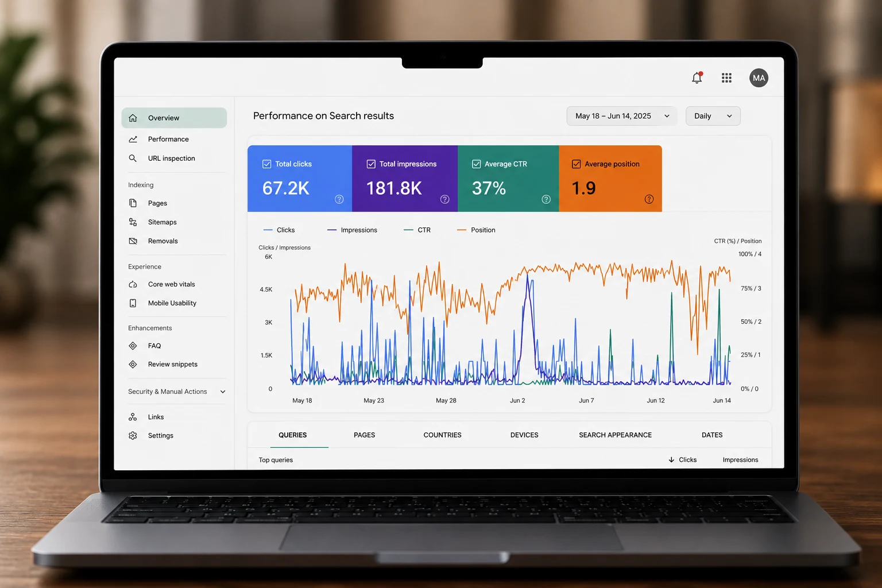The width and height of the screenshot is (882, 588).
Task: Click the down arrow sort icon beside Clicks
Action: (x=671, y=459)
